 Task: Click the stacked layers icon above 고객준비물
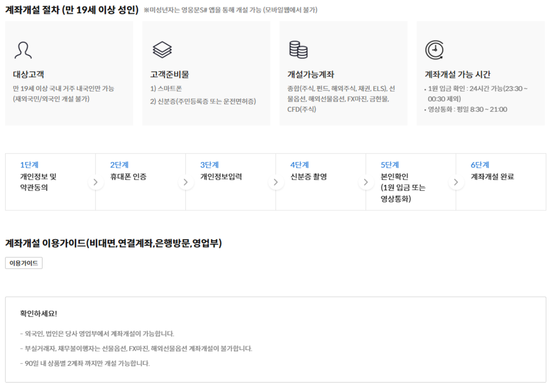coord(162,50)
